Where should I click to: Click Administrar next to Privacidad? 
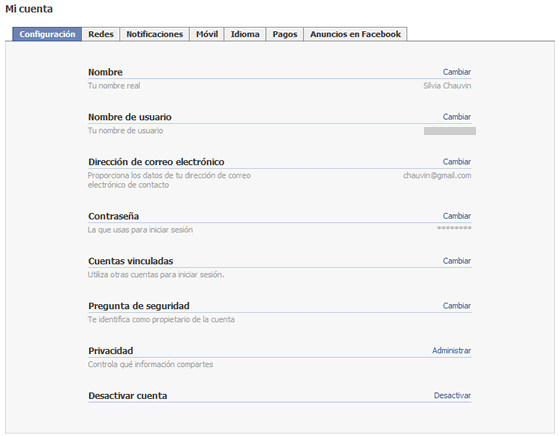coord(451,351)
